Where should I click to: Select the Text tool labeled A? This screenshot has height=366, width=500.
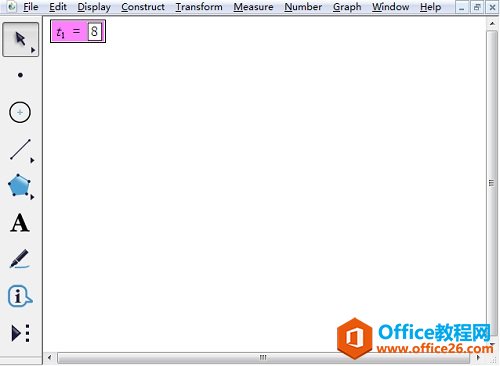tap(20, 223)
